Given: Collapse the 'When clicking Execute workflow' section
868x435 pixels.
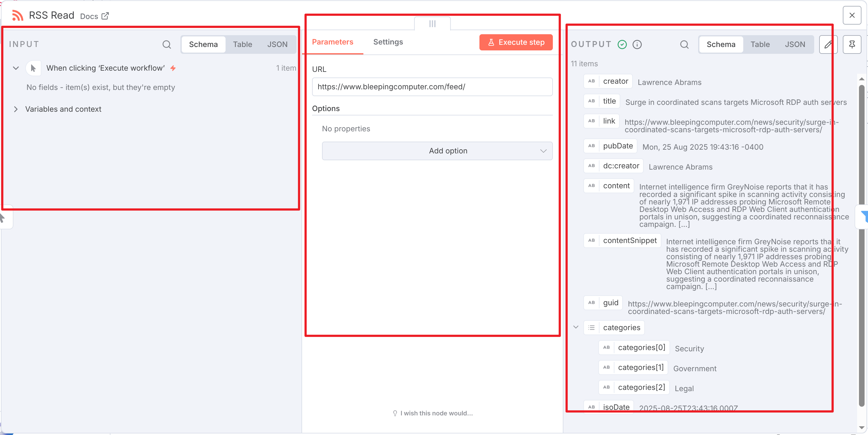Looking at the screenshot, I should coord(16,68).
